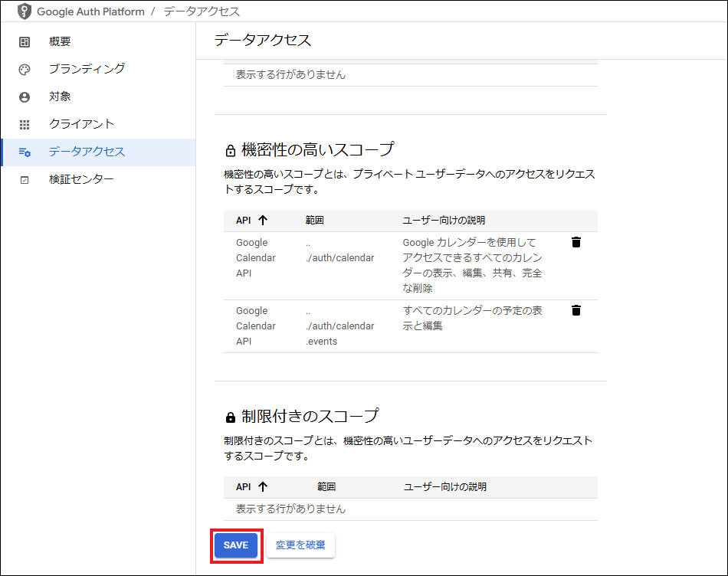Click the ユーザー向けの説明 header in restricted scopes
Image resolution: width=728 pixels, height=576 pixels.
(x=444, y=487)
